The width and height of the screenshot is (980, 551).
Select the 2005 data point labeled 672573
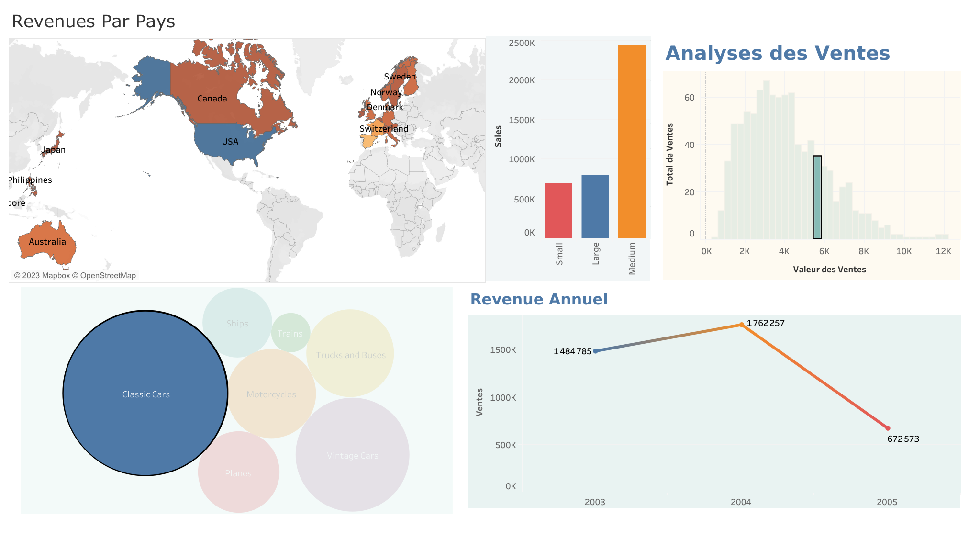click(888, 428)
